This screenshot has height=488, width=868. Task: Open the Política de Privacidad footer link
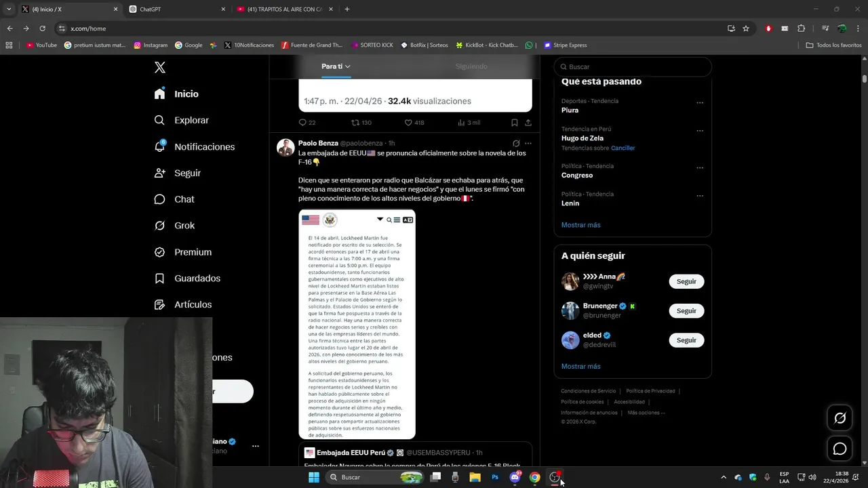pyautogui.click(x=650, y=391)
